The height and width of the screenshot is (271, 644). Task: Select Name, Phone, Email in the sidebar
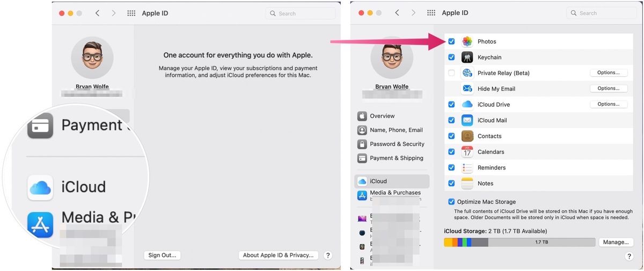[396, 130]
